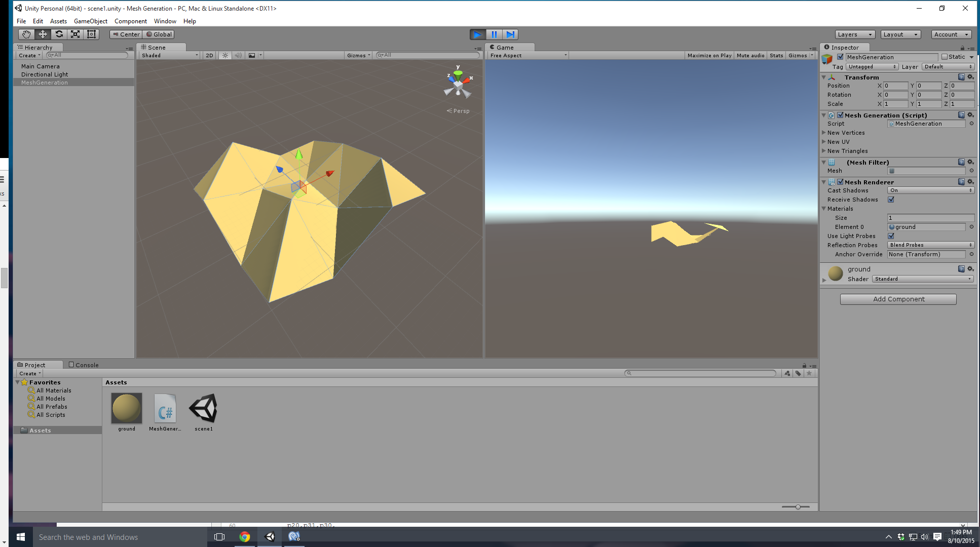Viewport: 980px width, 547px height.
Task: Open Mesh Renderer gear settings
Action: 970,182
